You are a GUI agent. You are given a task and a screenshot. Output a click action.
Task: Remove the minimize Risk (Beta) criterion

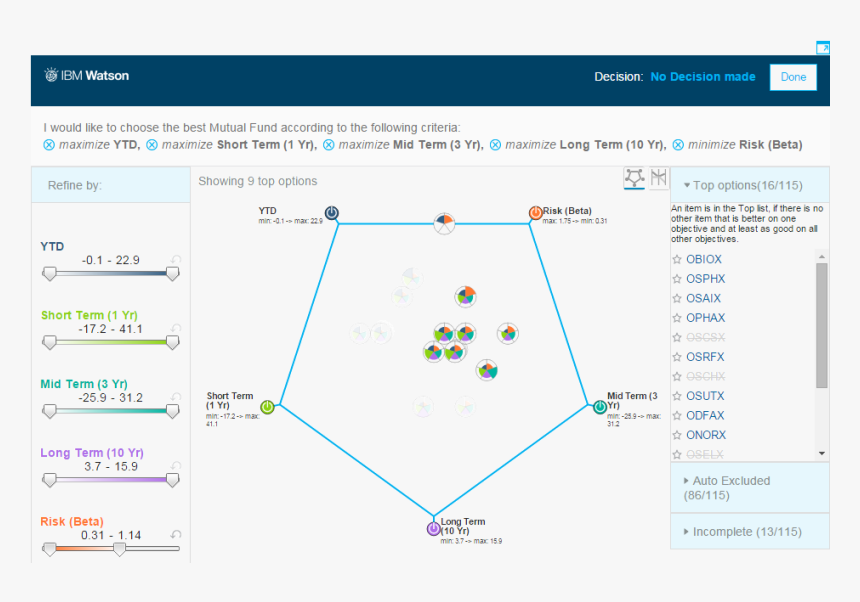click(678, 145)
